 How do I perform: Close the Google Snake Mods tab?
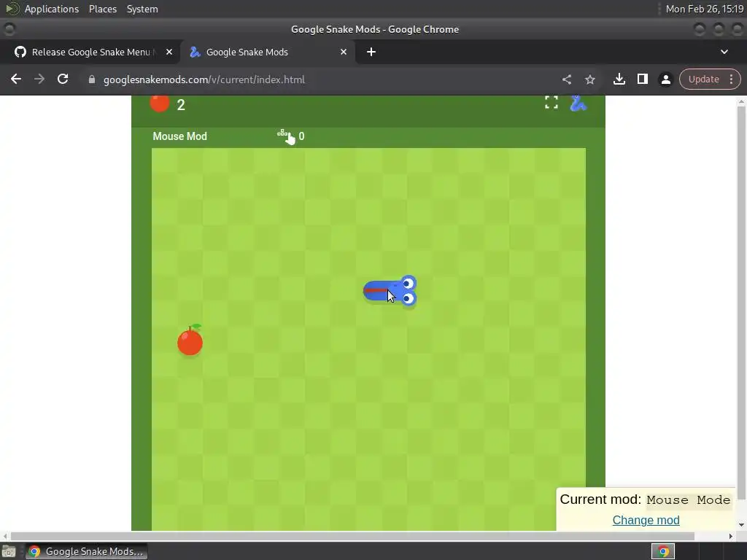pyautogui.click(x=344, y=52)
